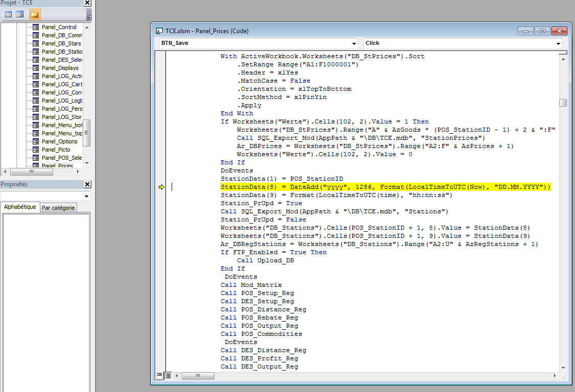Click the project tree horizontal scrollbar thumb
This screenshot has height=392, width=575.
(32, 171)
